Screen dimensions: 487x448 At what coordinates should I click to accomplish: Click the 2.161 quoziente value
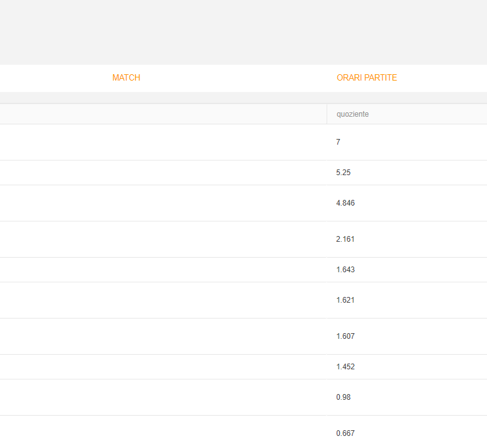pos(345,239)
